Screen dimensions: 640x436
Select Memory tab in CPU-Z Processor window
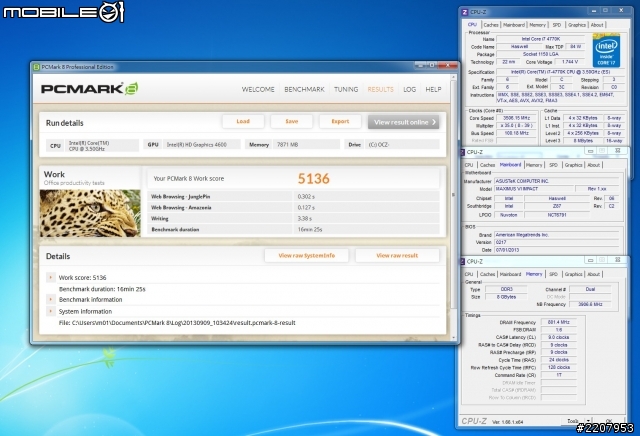pos(538,25)
